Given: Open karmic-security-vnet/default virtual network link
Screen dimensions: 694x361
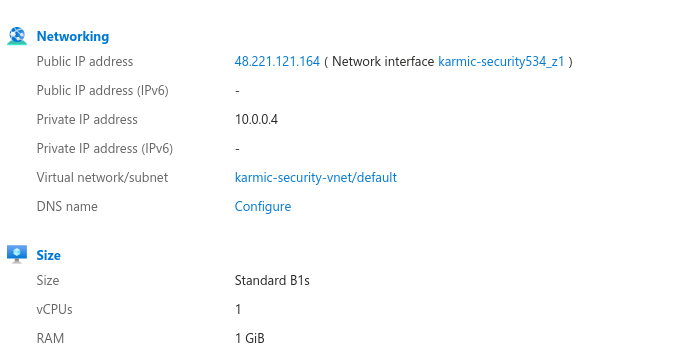Looking at the screenshot, I should pyautogui.click(x=316, y=177).
